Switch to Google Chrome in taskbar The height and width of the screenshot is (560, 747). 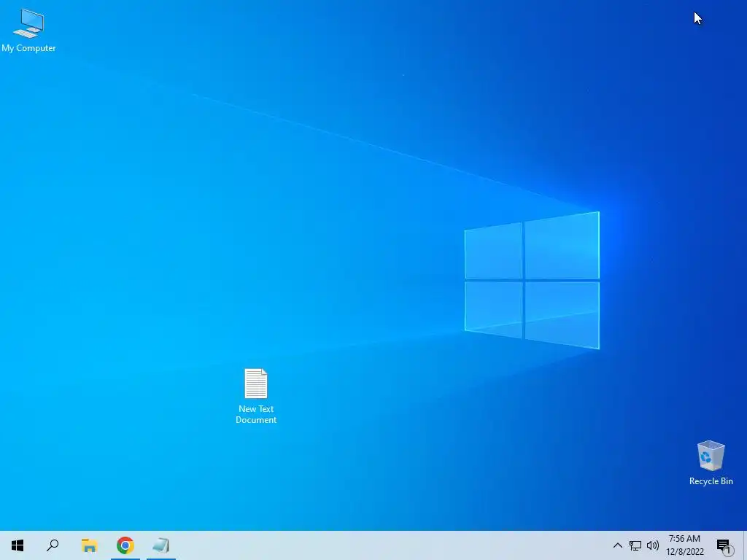(125, 545)
